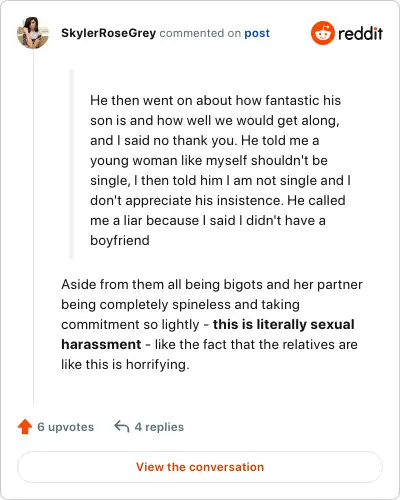Click the grey vertical blockquote bar
Screen dimensions: 400x500
click(71, 164)
